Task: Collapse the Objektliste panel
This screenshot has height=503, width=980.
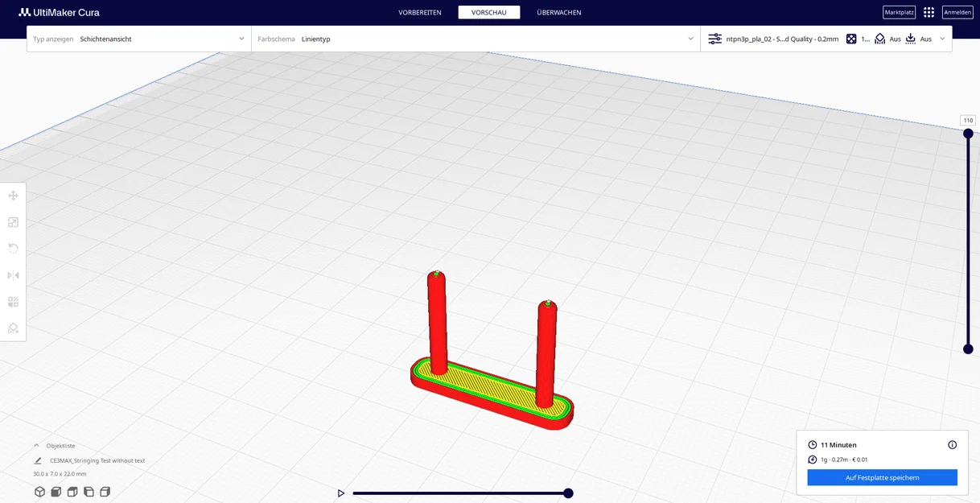Action: tap(37, 445)
